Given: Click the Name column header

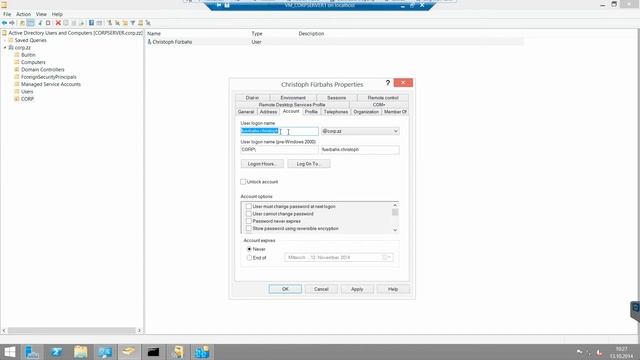Looking at the screenshot, I should point(154,33).
